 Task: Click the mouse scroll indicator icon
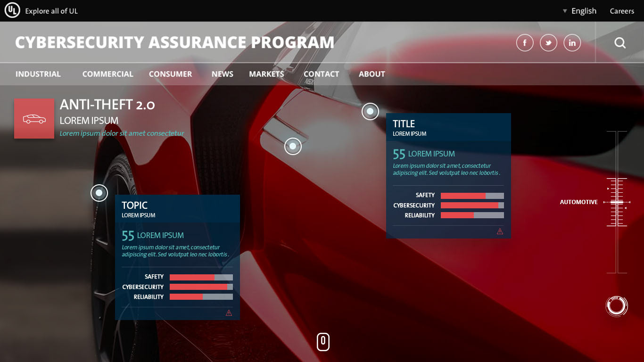[x=323, y=342]
